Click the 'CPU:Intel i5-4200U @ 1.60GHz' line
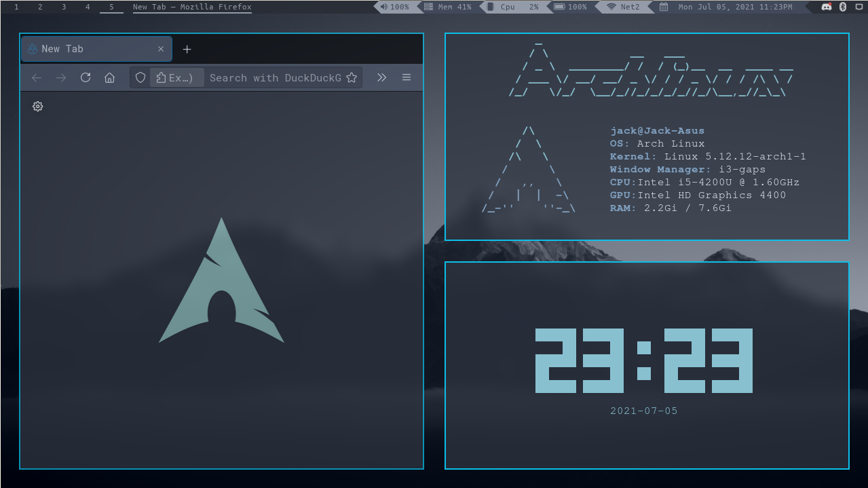The height and width of the screenshot is (488, 868). tap(704, 183)
